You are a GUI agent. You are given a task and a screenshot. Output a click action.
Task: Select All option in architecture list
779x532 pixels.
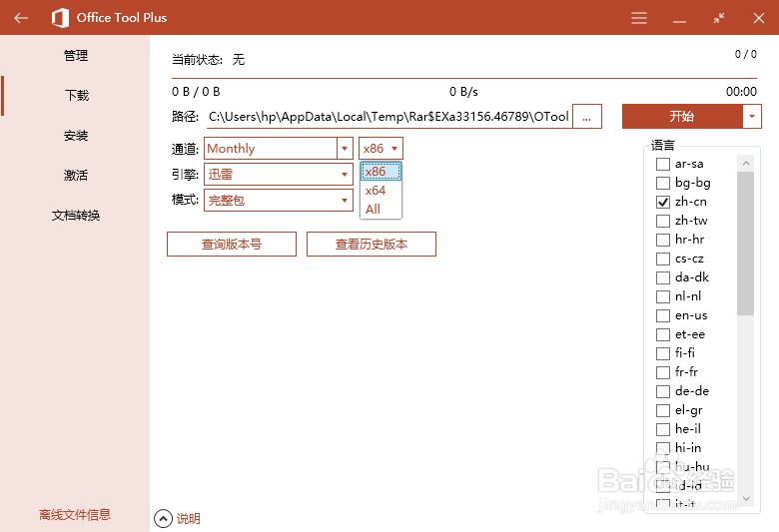tap(381, 210)
